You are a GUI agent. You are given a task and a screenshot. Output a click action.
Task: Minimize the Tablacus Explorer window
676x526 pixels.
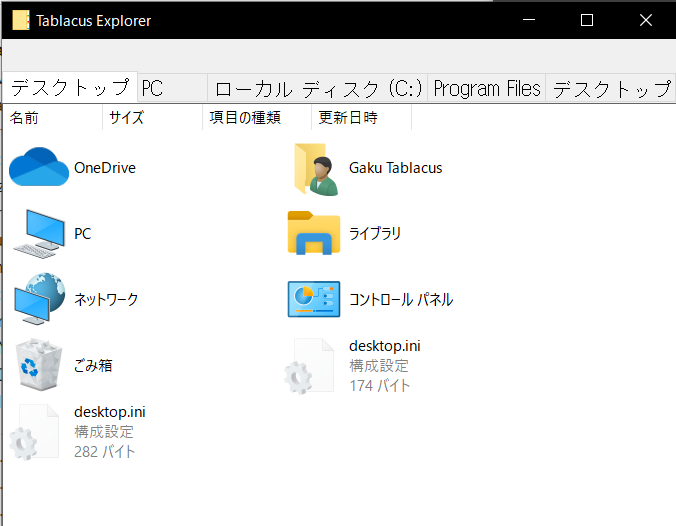tap(529, 20)
